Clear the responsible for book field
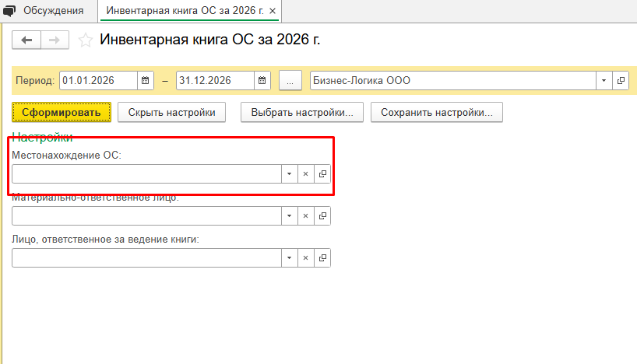The height and width of the screenshot is (364, 637). coord(305,257)
